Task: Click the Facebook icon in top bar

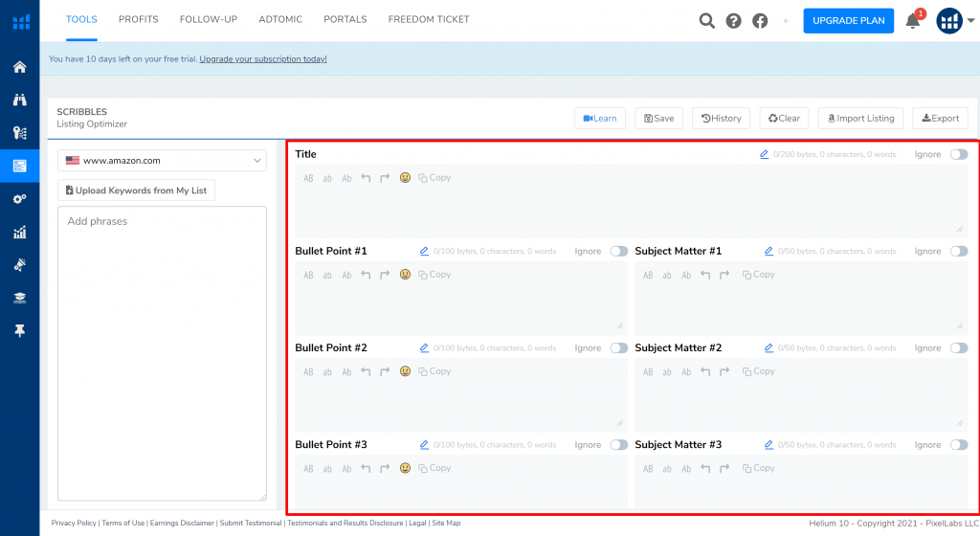Action: point(760,21)
